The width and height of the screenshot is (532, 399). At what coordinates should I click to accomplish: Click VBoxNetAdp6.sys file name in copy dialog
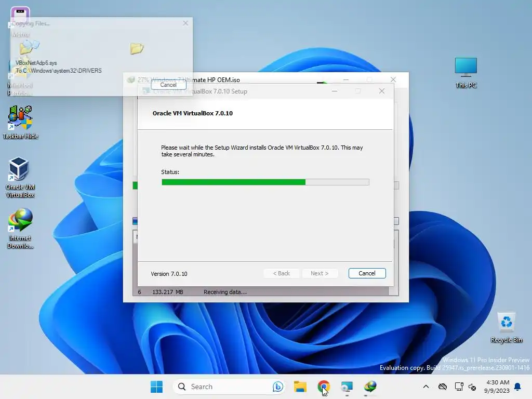(x=36, y=63)
